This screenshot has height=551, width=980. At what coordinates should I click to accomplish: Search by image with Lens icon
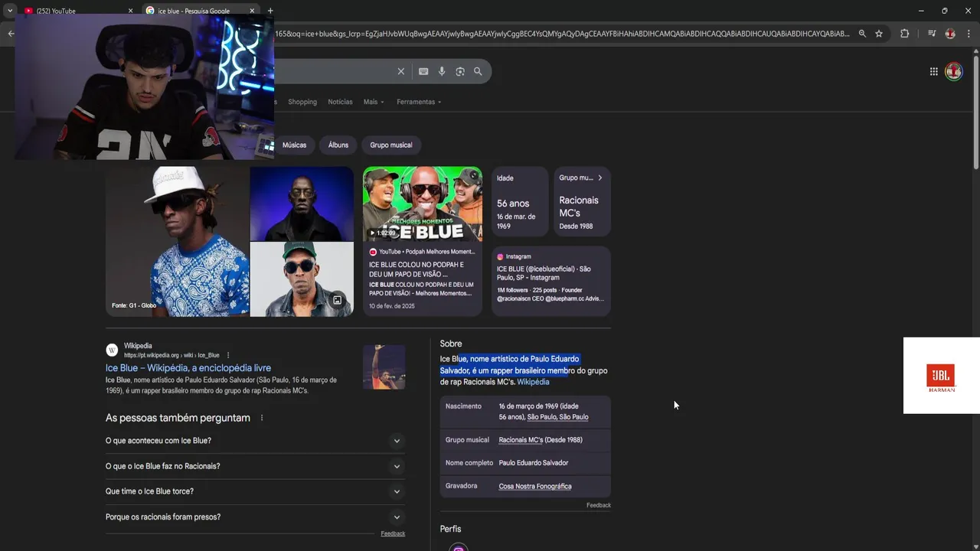[x=460, y=71]
